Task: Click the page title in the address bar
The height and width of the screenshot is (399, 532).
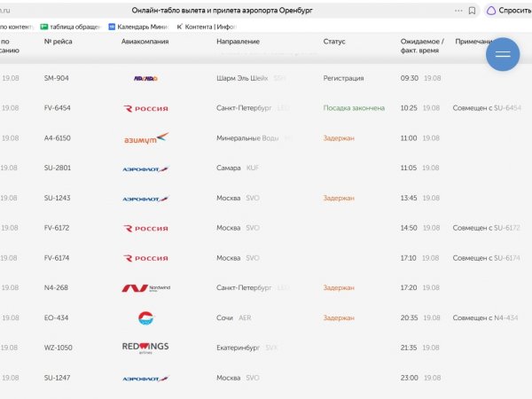Action: [x=222, y=11]
